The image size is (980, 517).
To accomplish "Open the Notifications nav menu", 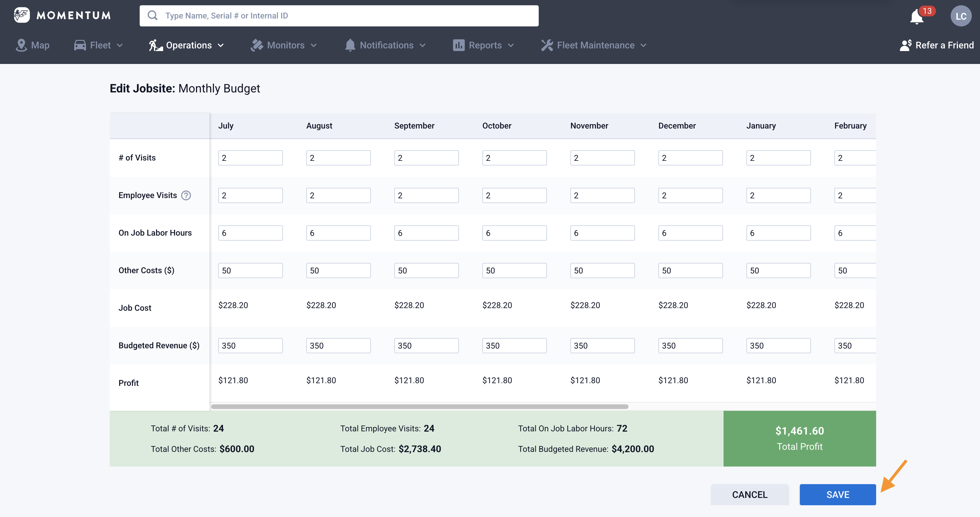I will pyautogui.click(x=386, y=45).
